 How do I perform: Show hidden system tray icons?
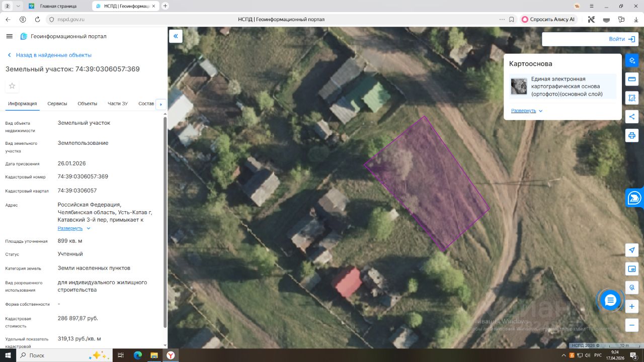tap(562, 355)
